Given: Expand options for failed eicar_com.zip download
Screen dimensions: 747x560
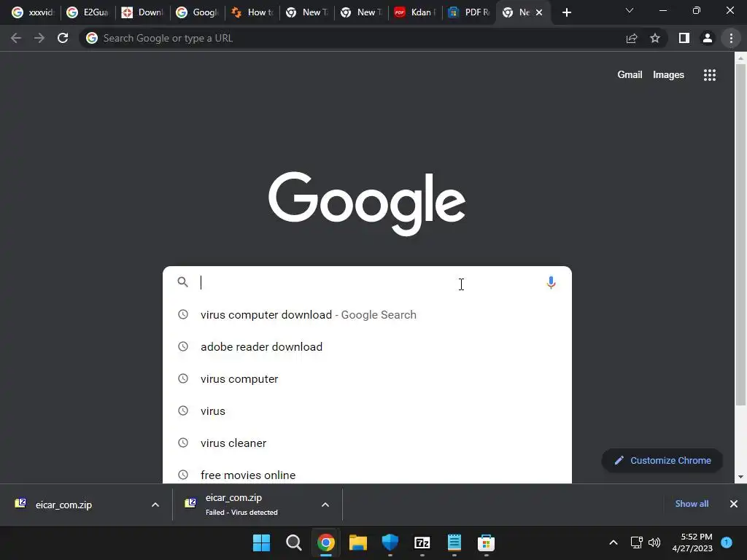Looking at the screenshot, I should point(325,505).
